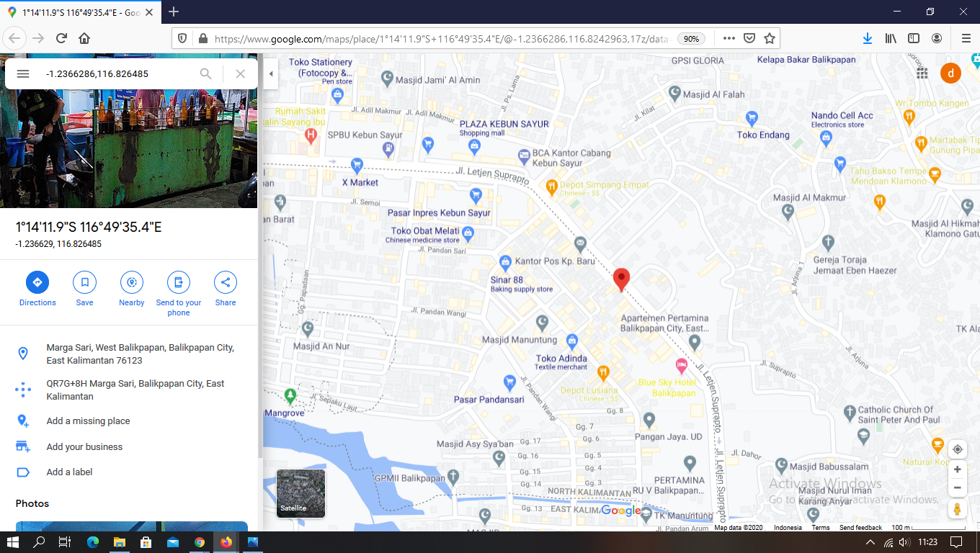Collapse the side panel with the arrow
The width and height of the screenshot is (980, 553).
point(271,73)
